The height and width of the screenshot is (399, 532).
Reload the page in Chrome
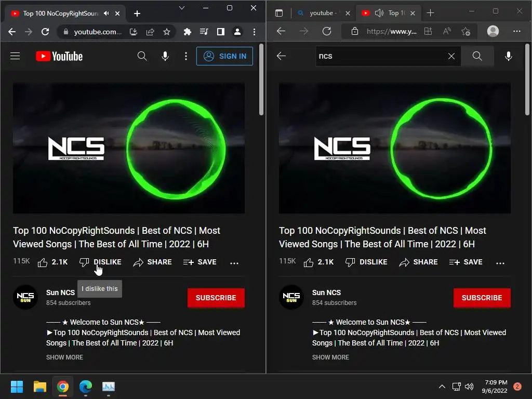(x=45, y=32)
